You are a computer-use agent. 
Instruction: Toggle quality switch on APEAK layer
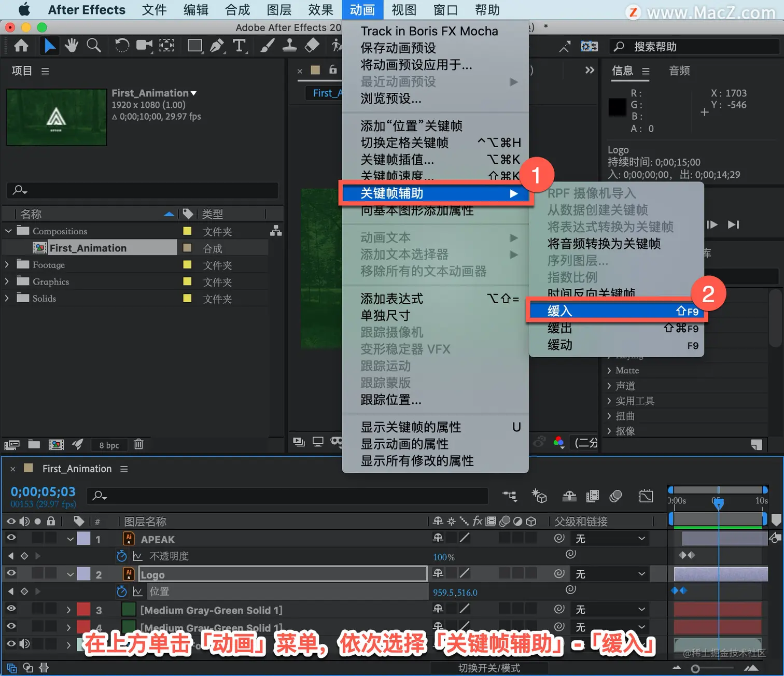click(465, 538)
